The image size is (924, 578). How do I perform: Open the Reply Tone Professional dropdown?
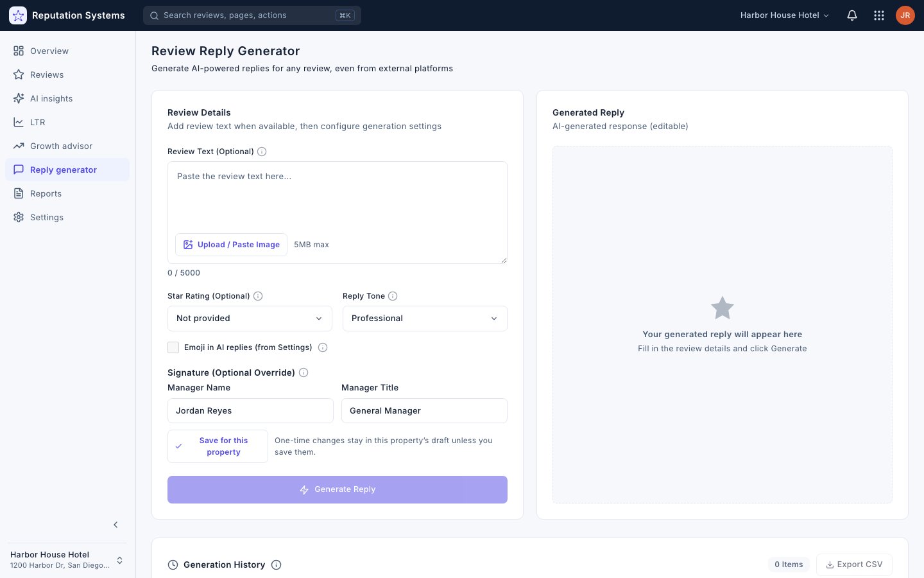pos(425,319)
